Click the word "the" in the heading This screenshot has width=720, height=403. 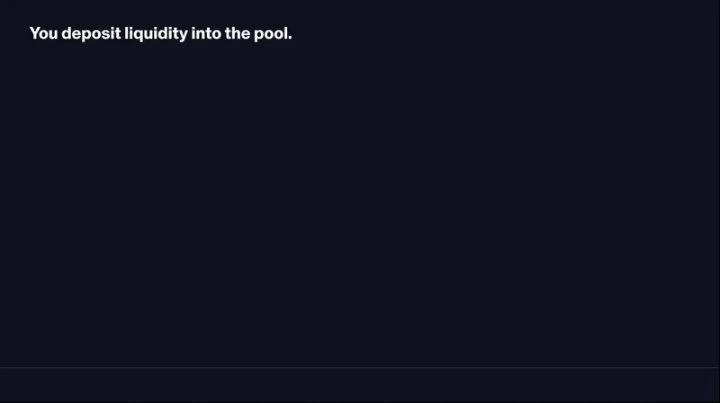click(x=238, y=33)
